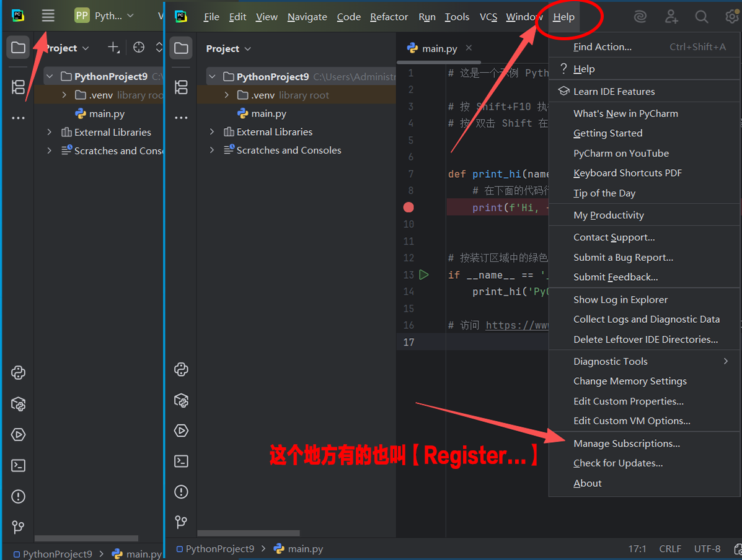This screenshot has height=560, width=742.
Task: Expand Scratches and Consoles in left window
Action: 50,151
